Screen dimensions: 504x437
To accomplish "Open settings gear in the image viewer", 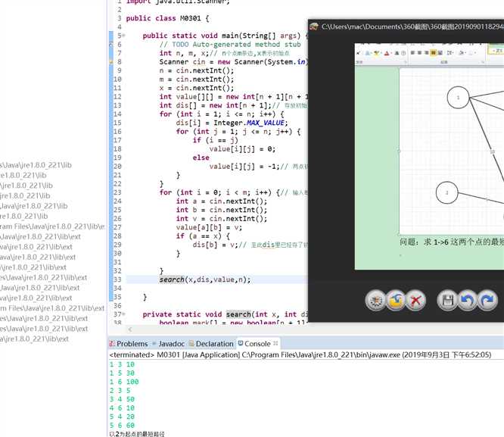I will pyautogui.click(x=375, y=300).
